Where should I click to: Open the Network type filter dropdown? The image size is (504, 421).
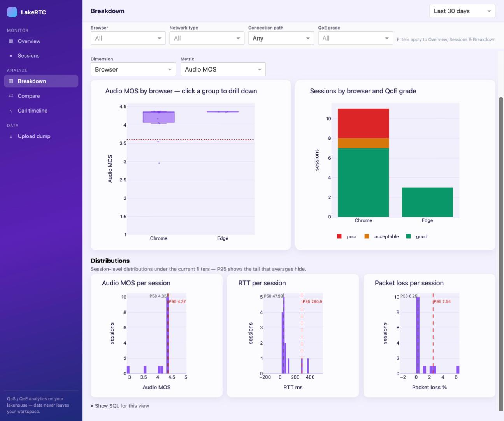point(207,38)
